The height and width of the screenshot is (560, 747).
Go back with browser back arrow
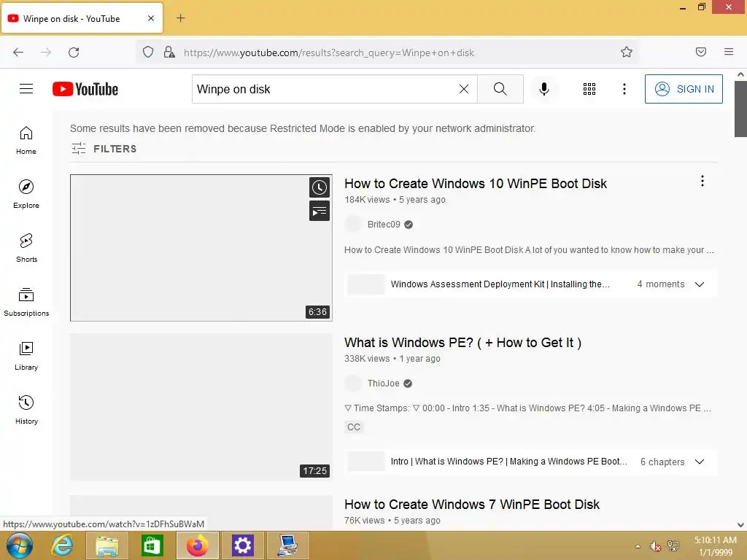pyautogui.click(x=18, y=52)
